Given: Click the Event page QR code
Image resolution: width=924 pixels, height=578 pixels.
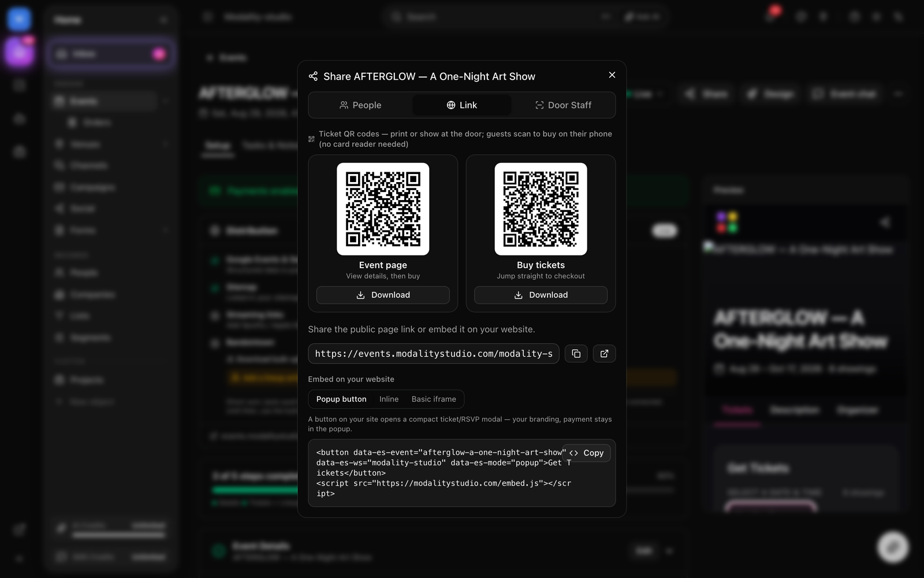Looking at the screenshot, I should (x=383, y=209).
